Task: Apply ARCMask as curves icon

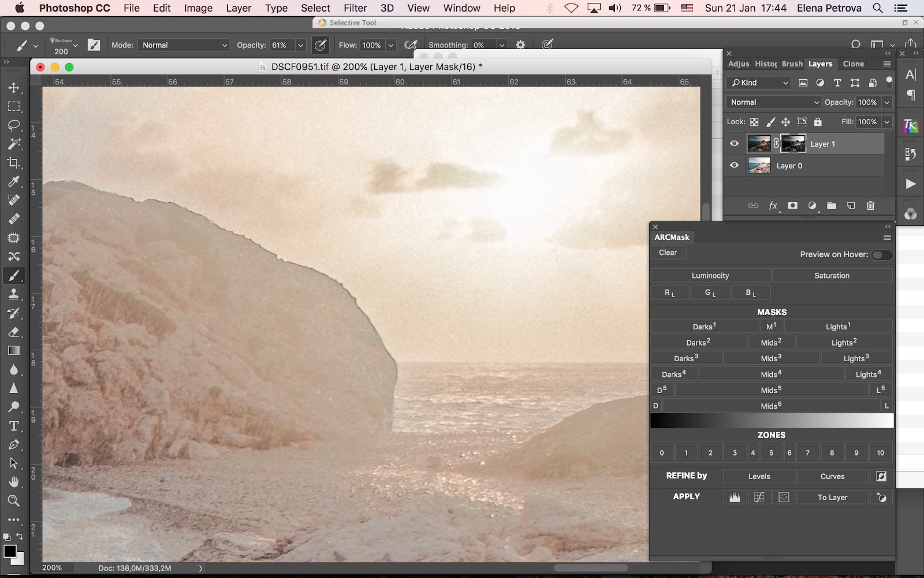Action: [x=759, y=497]
